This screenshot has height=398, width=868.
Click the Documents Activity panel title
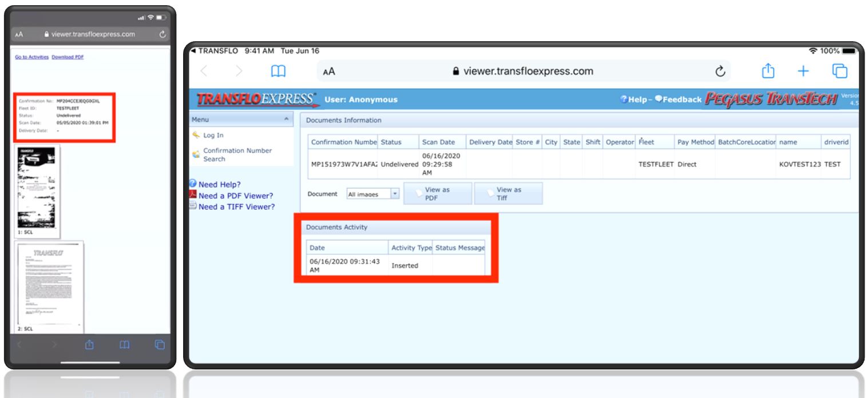337,227
